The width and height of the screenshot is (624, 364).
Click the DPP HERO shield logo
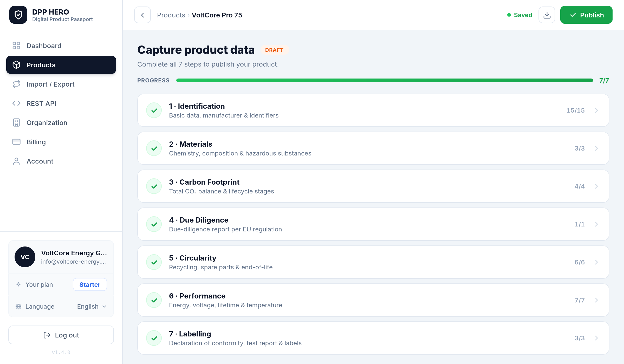[x=18, y=15]
